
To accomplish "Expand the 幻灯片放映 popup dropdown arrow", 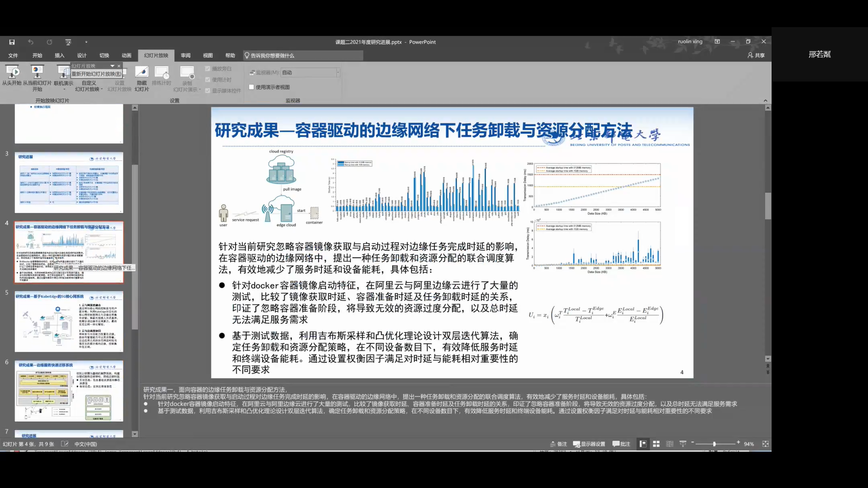I will [112, 66].
